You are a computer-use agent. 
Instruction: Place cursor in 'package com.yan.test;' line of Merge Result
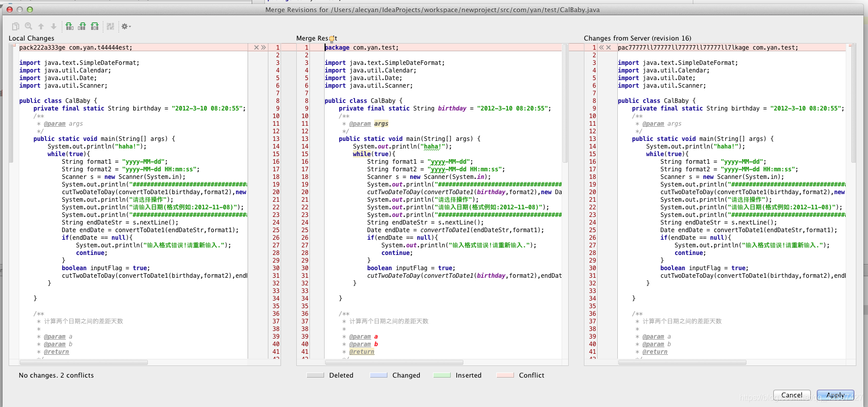pyautogui.click(x=362, y=48)
